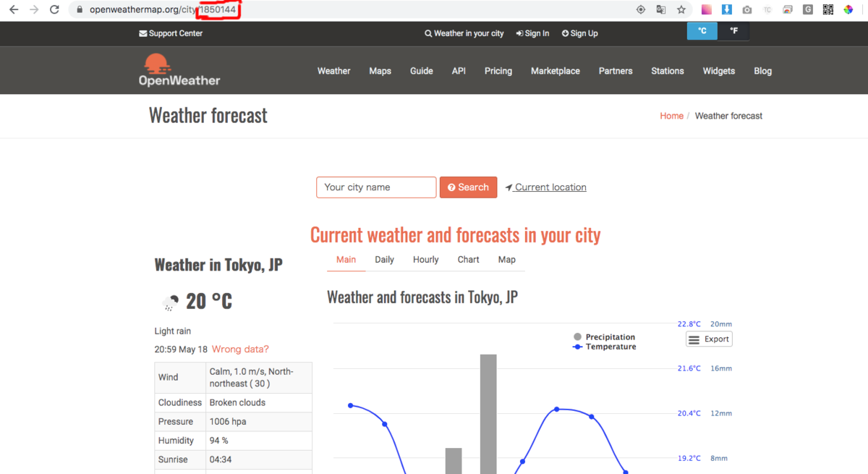
Task: Click the browser back arrow
Action: pyautogui.click(x=14, y=10)
